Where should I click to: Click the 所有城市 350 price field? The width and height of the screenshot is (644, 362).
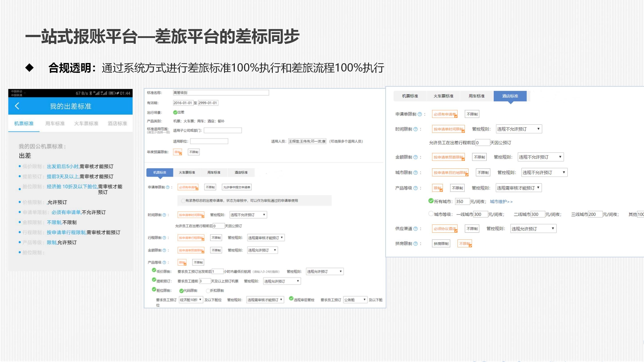point(462,201)
